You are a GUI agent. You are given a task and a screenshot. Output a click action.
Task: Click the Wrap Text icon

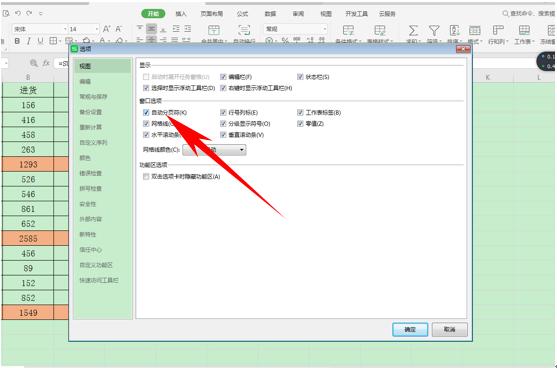pyautogui.click(x=244, y=31)
